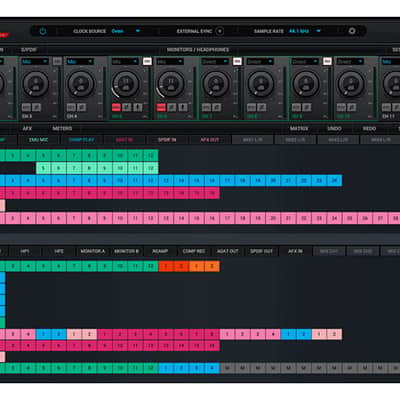Click first small button under CH 10 knob
This screenshot has width=400, height=400.
point(341,107)
